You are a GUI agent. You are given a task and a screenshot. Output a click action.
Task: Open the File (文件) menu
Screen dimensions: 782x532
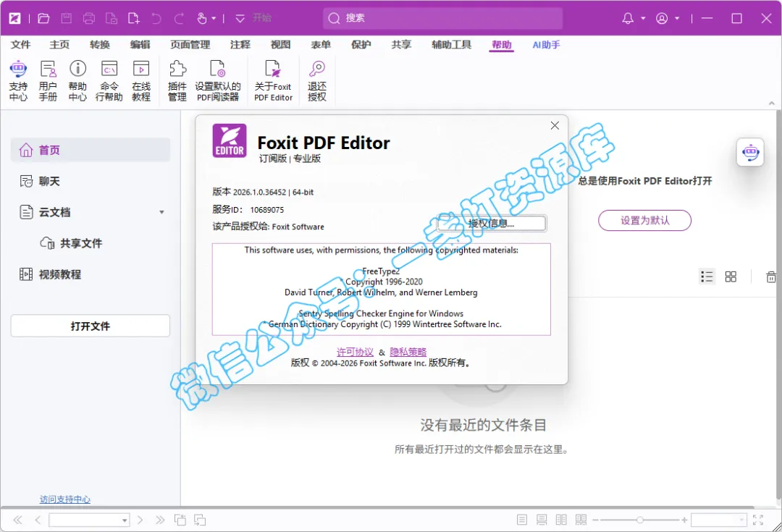(x=20, y=44)
